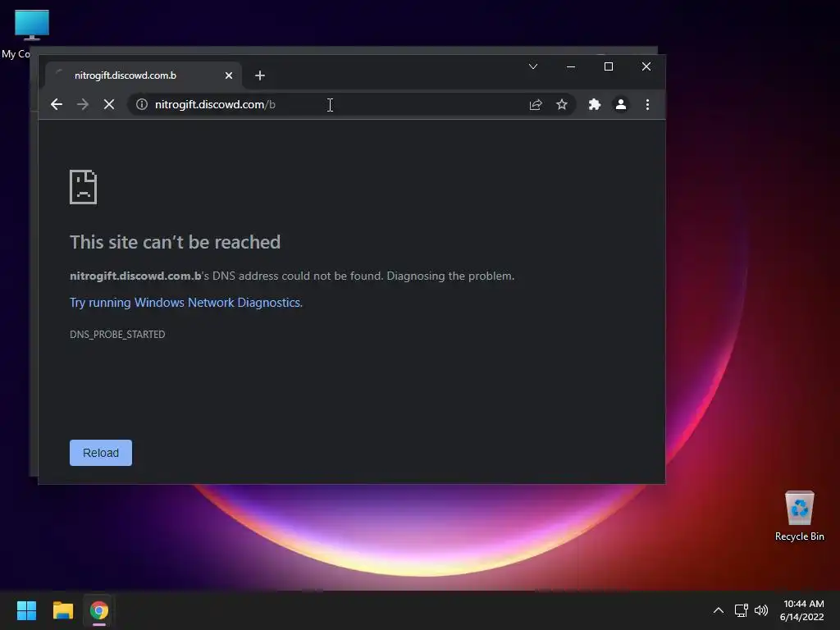Click the 'This site can't be reached' heading
This screenshot has height=630, width=840.
tap(176, 242)
